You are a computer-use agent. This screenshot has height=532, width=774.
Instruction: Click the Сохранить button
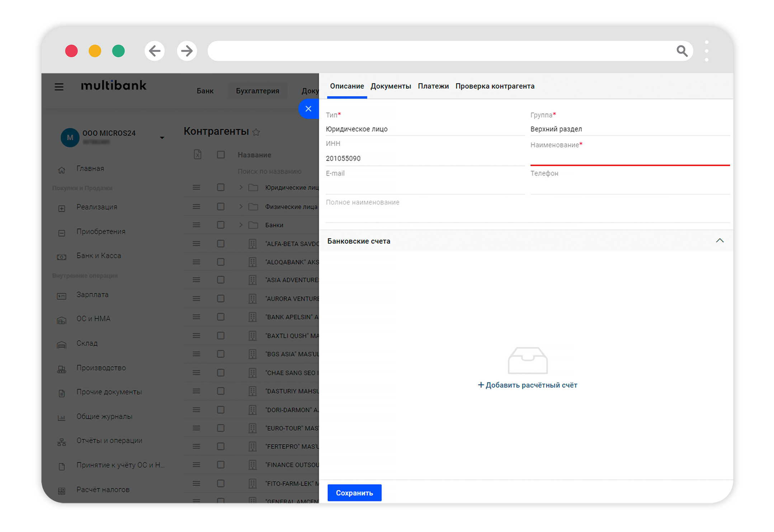[x=354, y=493]
